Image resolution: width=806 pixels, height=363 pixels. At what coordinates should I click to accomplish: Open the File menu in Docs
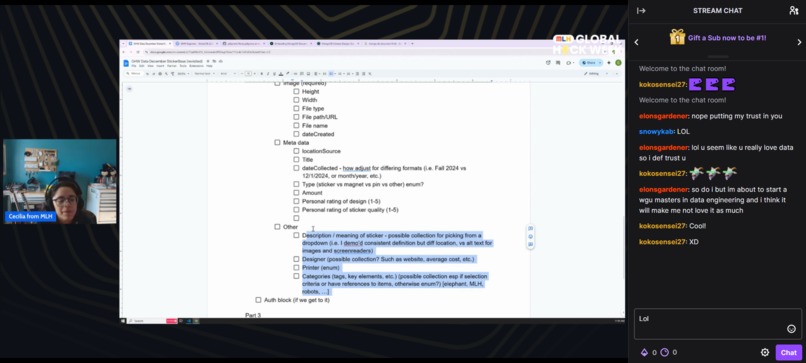point(134,66)
